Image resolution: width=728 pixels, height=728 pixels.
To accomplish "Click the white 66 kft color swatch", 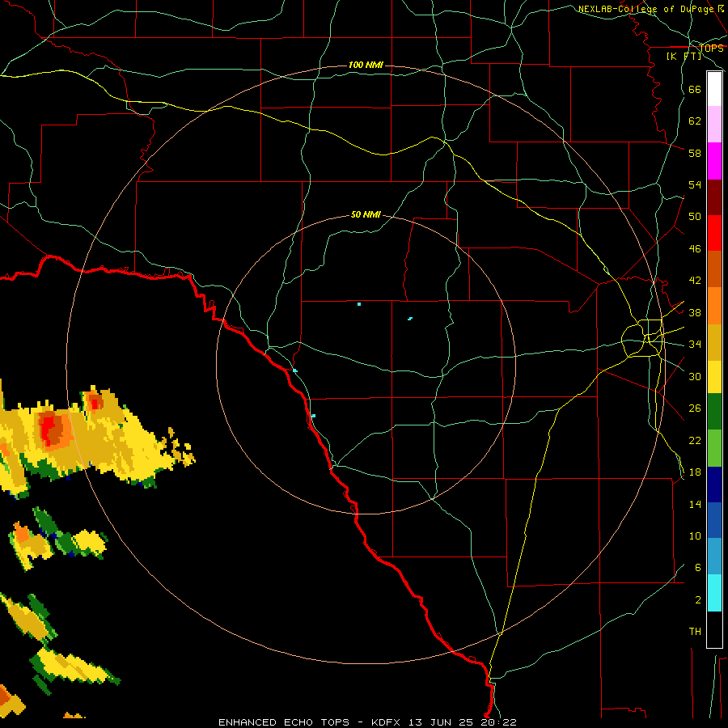I will (x=714, y=89).
